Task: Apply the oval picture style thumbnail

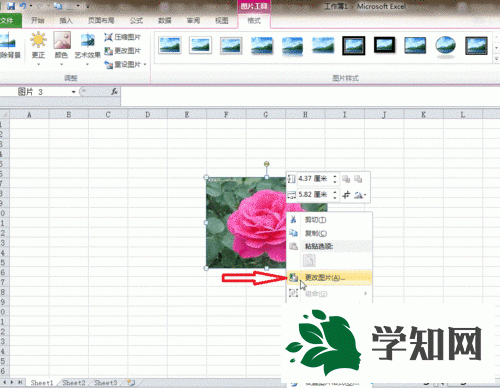Action: point(446,46)
